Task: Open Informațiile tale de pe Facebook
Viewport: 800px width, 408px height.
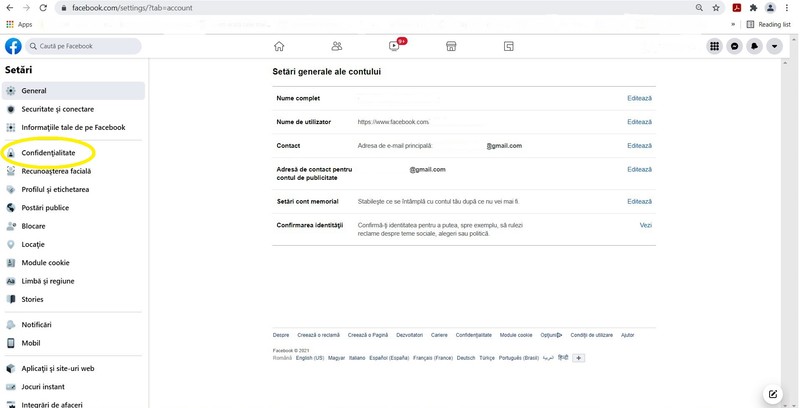Action: tap(73, 128)
